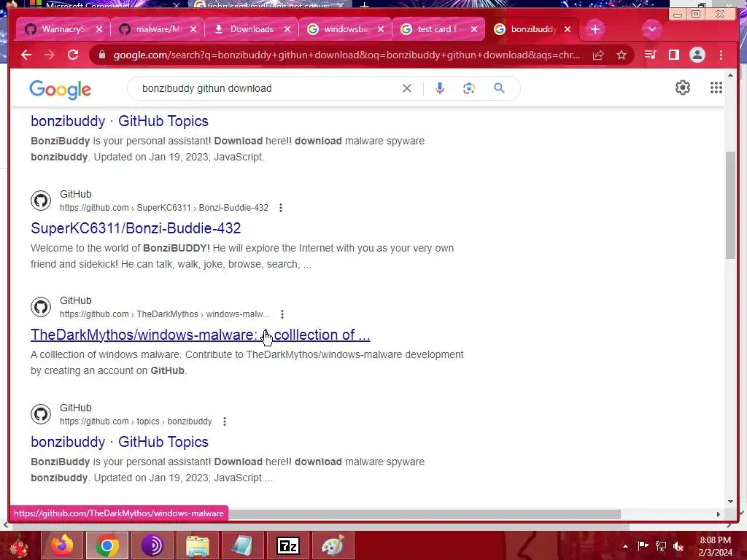Open more options for TheDarkMythos result
The height and width of the screenshot is (560, 747).
click(282, 314)
